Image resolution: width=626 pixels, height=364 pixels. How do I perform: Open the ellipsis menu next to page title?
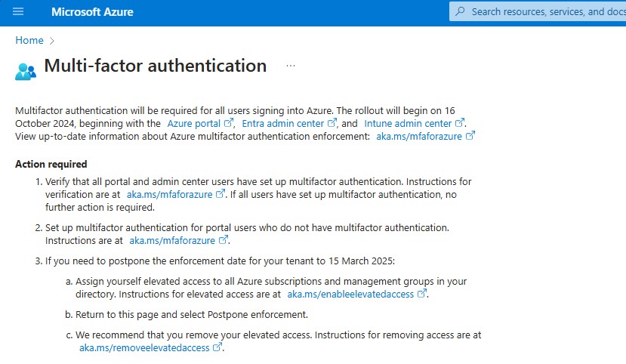290,66
